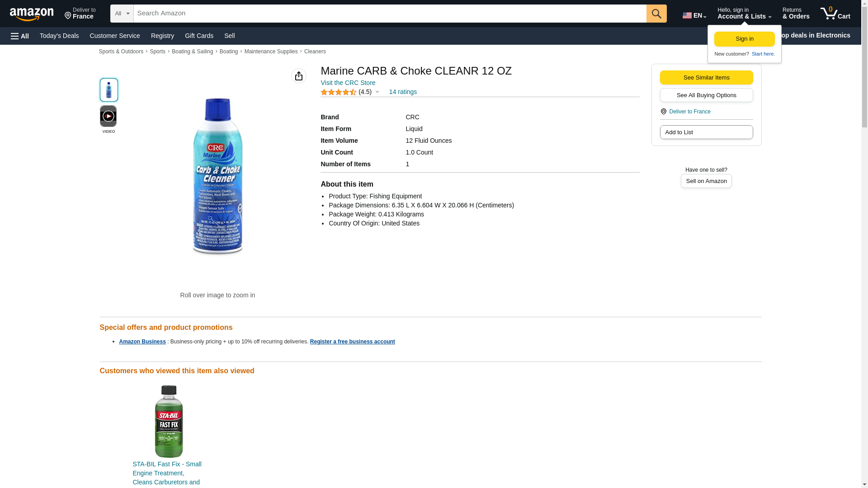
Task: Open the EN language dropdown
Action: tap(694, 15)
